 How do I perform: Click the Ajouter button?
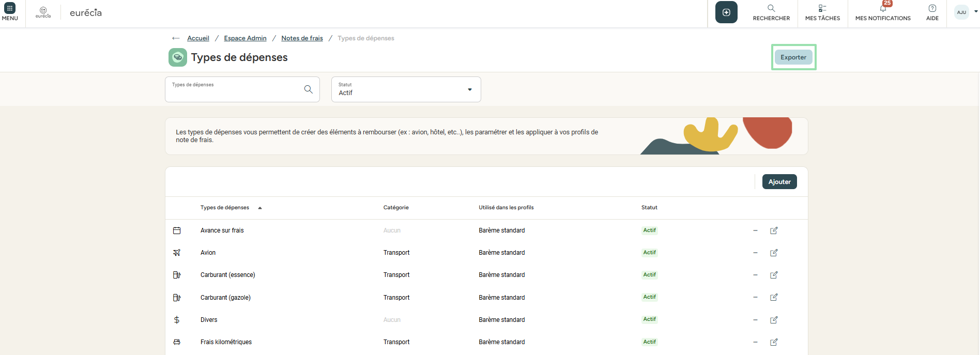779,182
